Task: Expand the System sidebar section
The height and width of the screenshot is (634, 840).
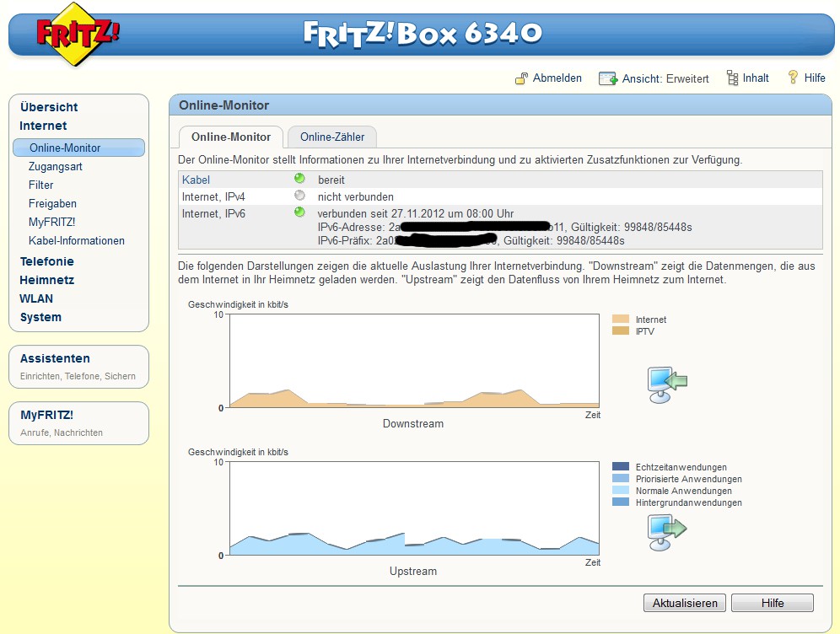Action: pyautogui.click(x=40, y=317)
